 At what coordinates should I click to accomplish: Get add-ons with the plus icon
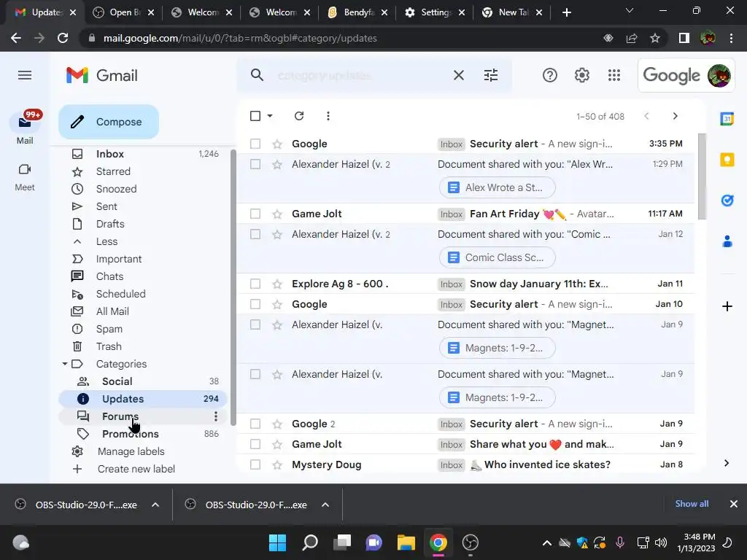pyautogui.click(x=727, y=306)
